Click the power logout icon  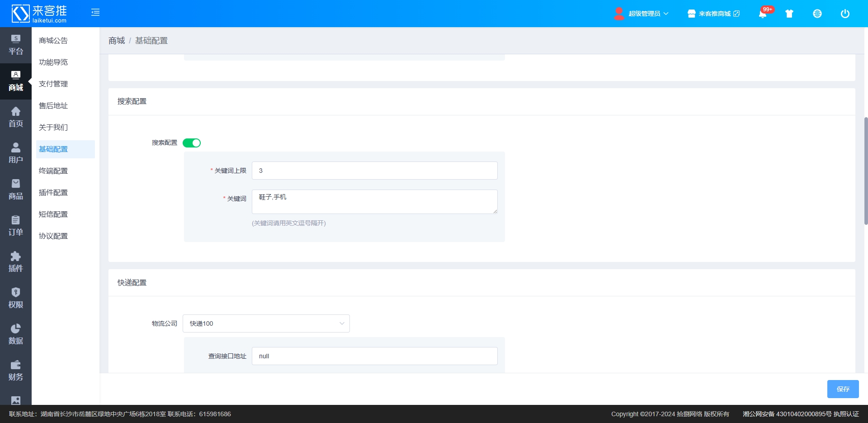(845, 14)
